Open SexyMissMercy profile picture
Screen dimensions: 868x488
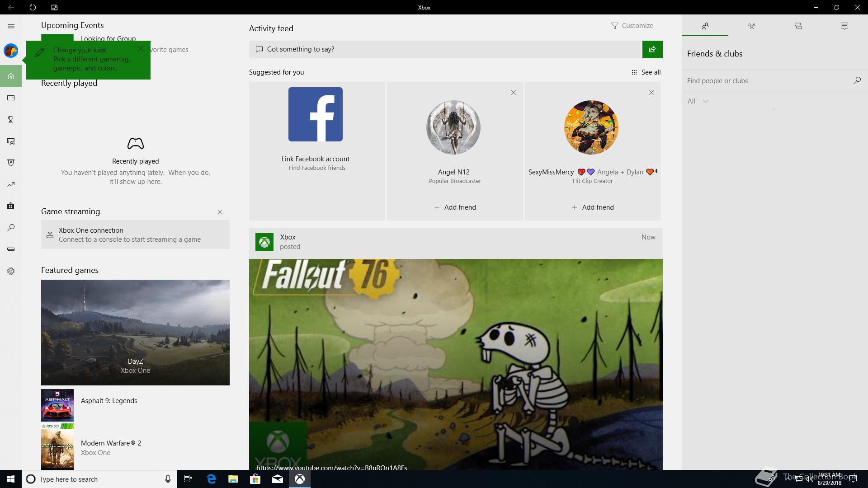coord(591,127)
